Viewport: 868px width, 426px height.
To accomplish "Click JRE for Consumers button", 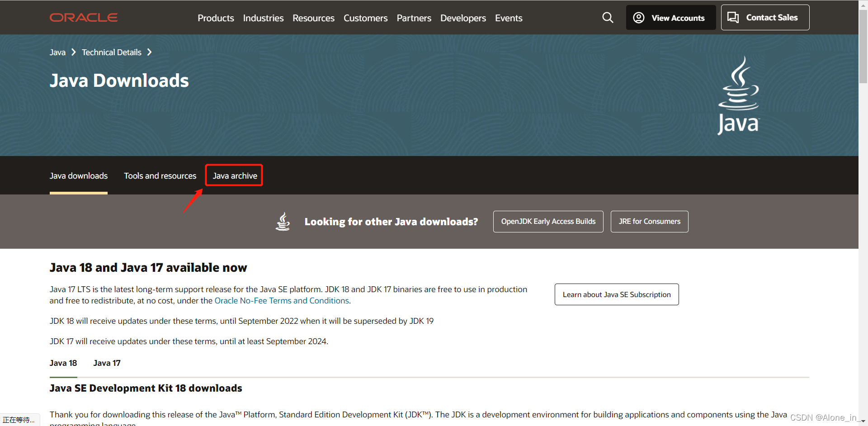I will coord(649,222).
